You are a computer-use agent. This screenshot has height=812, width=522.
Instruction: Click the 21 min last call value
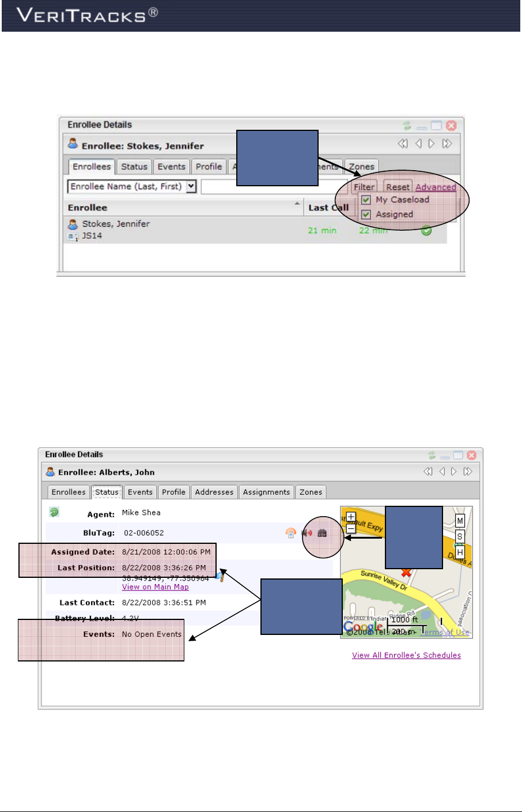pyautogui.click(x=322, y=230)
